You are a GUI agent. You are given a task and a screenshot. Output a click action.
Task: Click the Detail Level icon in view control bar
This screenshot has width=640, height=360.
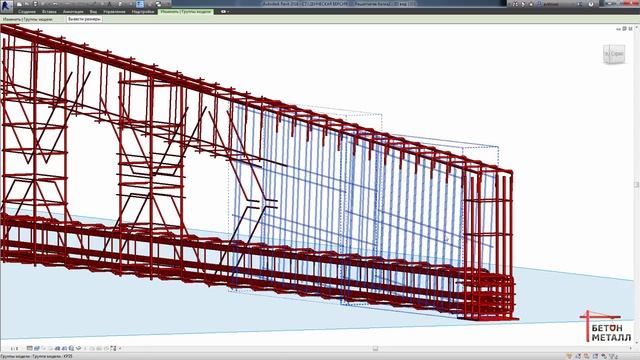29,348
